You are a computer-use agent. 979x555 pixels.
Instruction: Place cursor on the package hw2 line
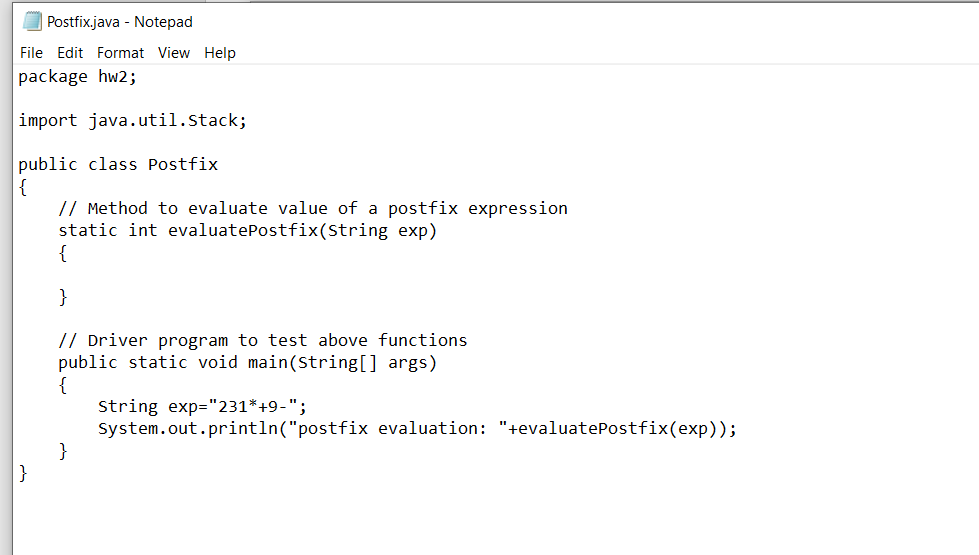pos(77,77)
